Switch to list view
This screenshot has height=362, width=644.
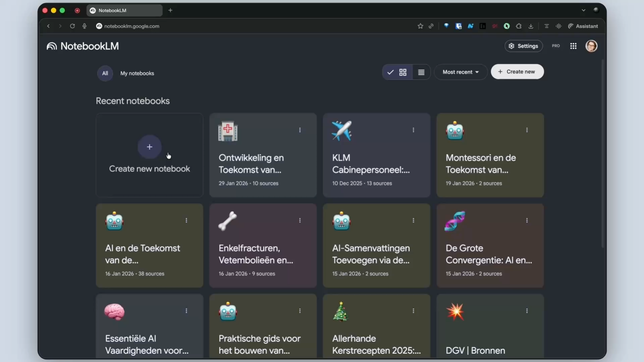point(421,72)
